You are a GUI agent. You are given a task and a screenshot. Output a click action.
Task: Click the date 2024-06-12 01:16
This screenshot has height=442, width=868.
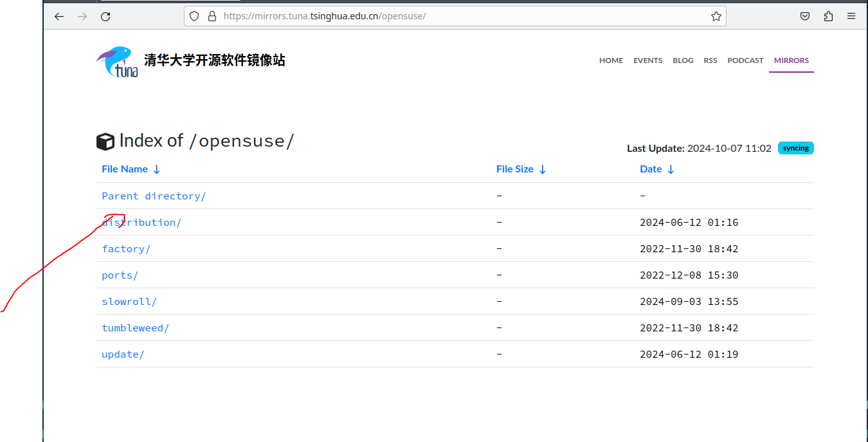(689, 223)
